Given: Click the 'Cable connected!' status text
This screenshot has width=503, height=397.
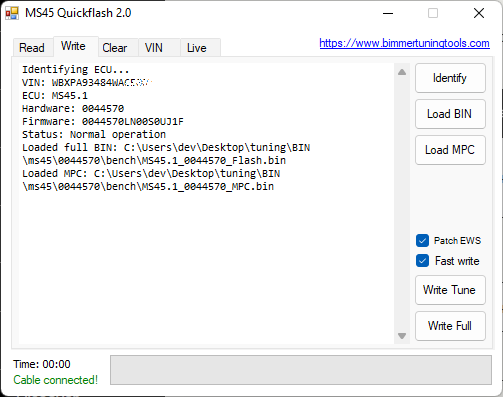Looking at the screenshot, I should coord(55,380).
